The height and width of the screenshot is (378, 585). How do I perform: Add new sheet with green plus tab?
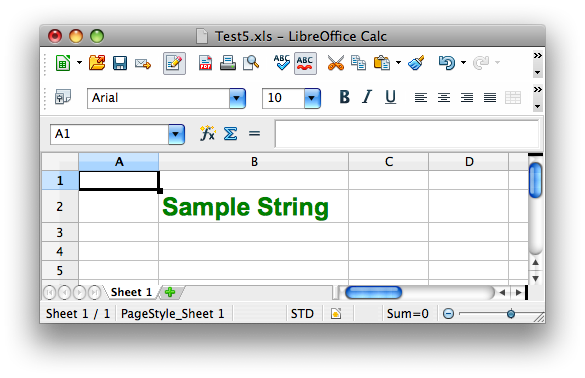click(170, 292)
